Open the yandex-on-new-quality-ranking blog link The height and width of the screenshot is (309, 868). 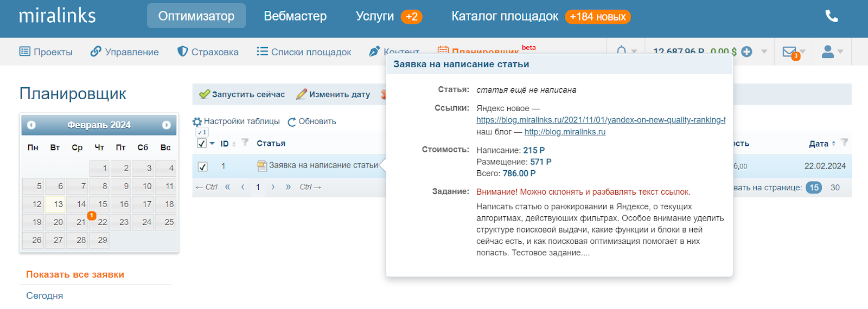pyautogui.click(x=601, y=120)
